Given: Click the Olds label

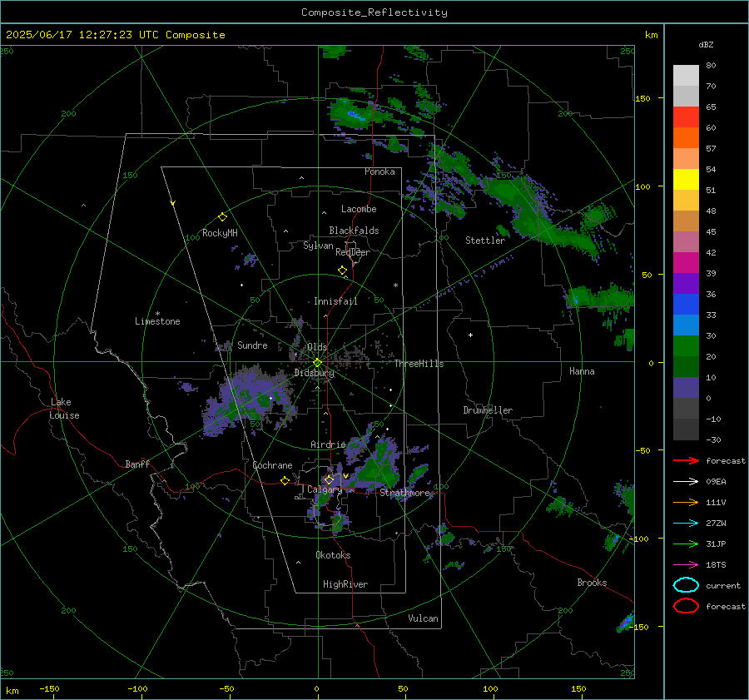Looking at the screenshot, I should (317, 347).
